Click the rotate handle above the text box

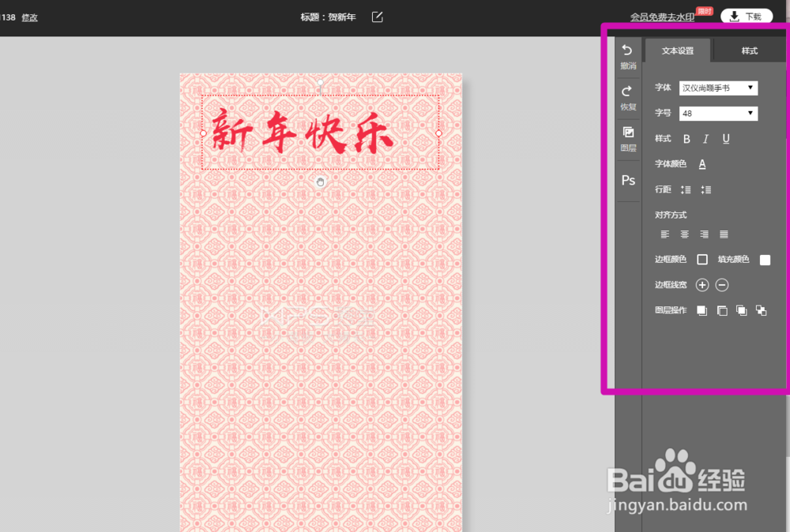[x=321, y=82]
